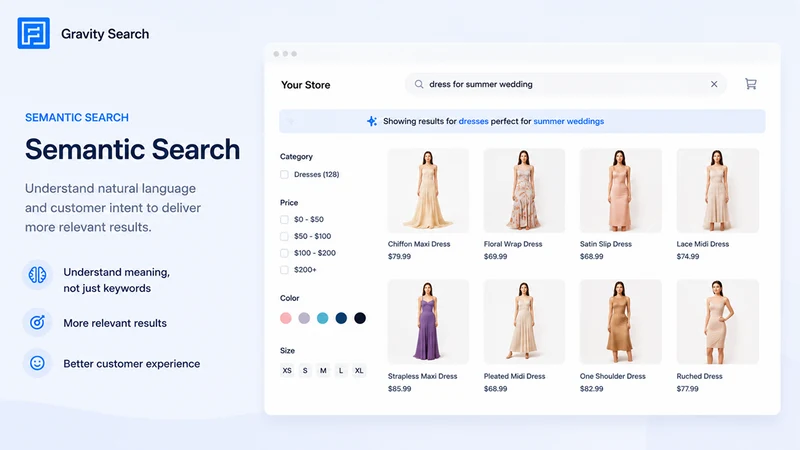
Task: Open the shopping cart icon
Action: click(x=751, y=84)
